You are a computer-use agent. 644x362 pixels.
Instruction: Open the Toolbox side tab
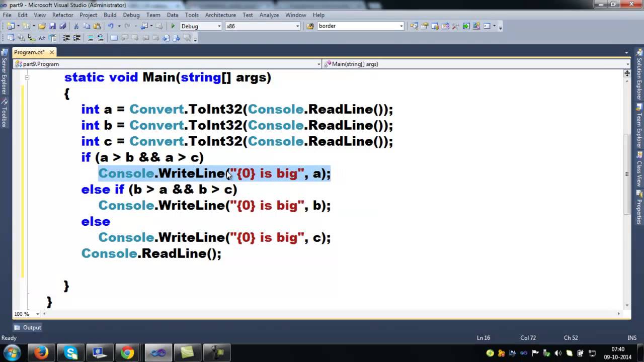click(x=4, y=112)
